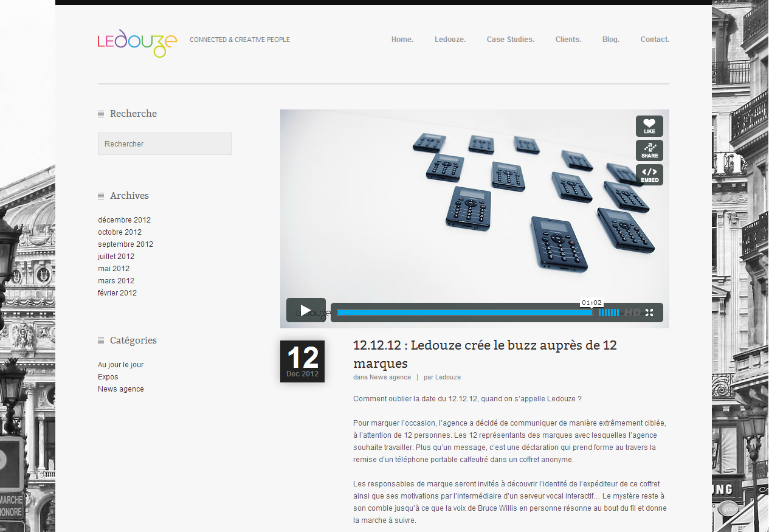The height and width of the screenshot is (532, 769).
Task: Click the Catégories sidebar heading
Action: [x=133, y=340]
